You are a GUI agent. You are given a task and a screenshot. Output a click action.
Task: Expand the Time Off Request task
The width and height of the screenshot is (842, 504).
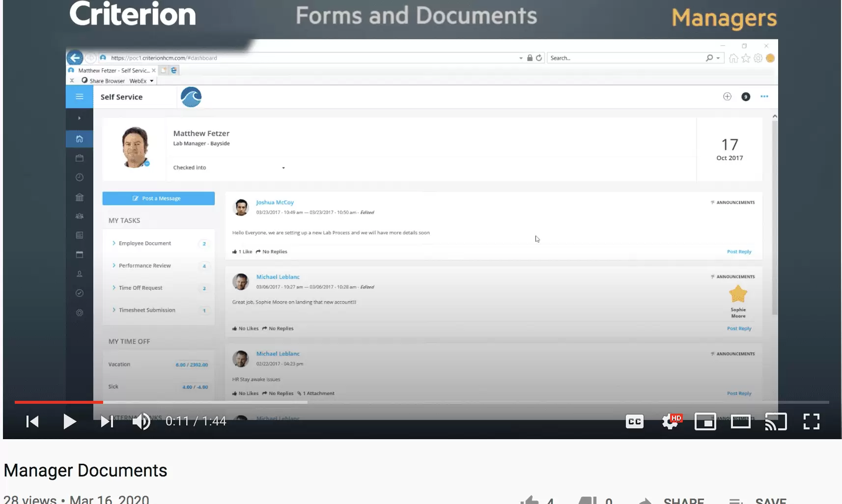[x=140, y=288]
